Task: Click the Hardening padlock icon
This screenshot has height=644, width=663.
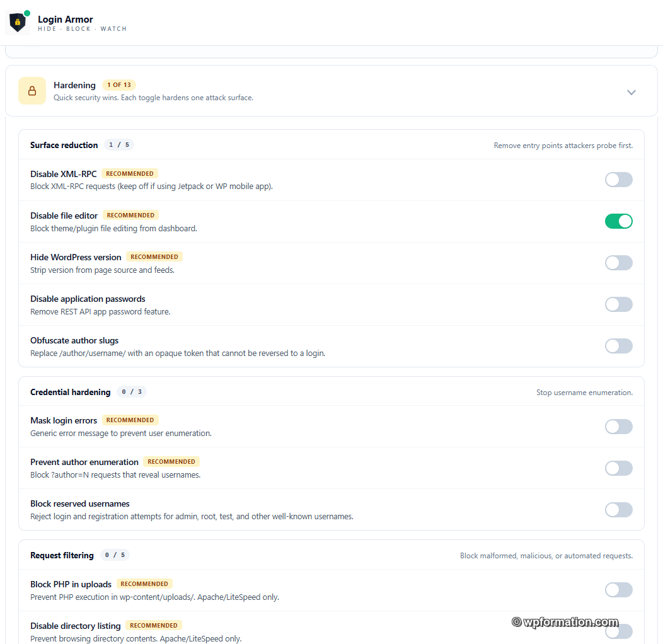Action: coord(32,91)
